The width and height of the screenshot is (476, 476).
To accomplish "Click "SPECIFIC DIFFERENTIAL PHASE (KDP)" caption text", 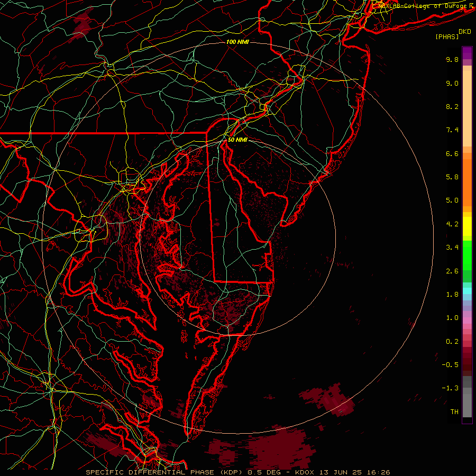I will 164,472.
